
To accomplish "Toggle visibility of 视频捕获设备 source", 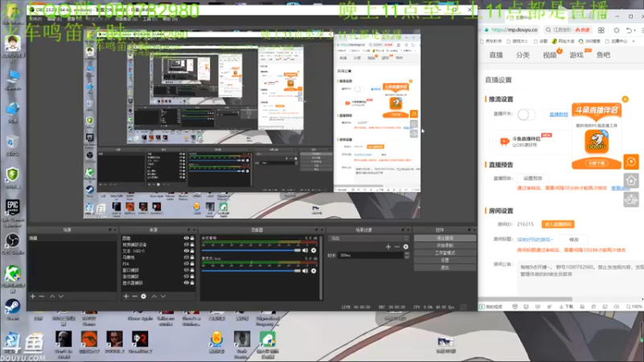I will [186, 245].
